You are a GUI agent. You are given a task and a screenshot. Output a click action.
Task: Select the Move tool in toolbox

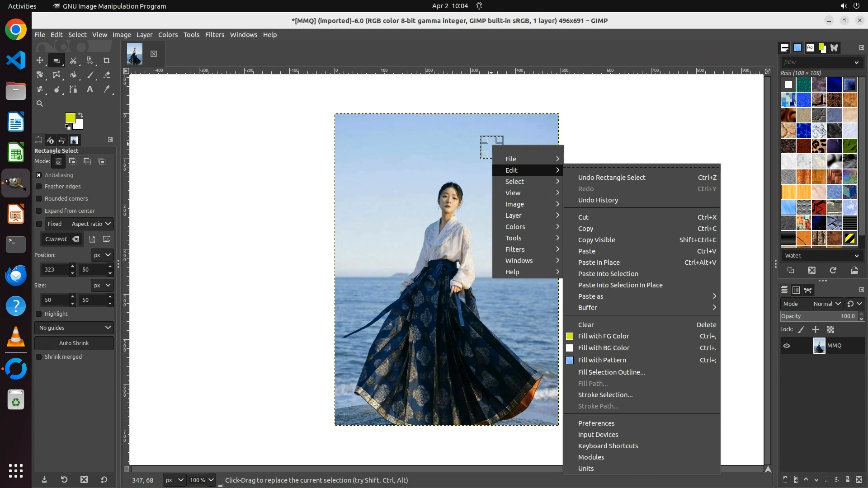(x=40, y=60)
